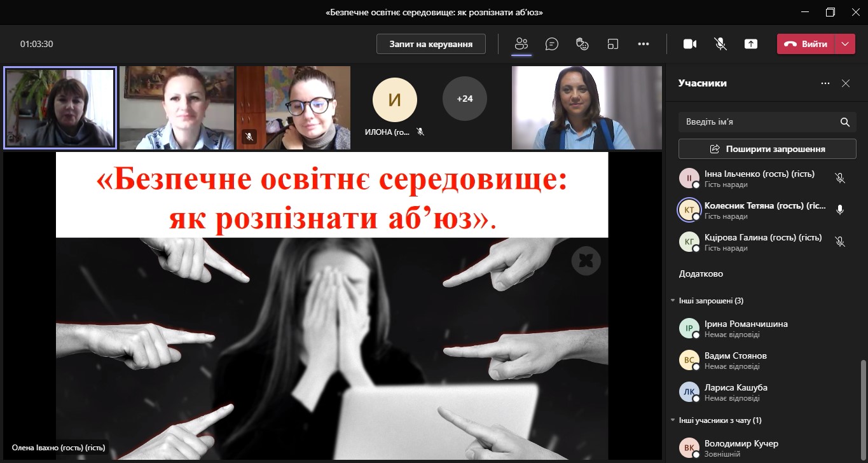Toggle the microphone mute button
The width and height of the screenshot is (868, 463).
pos(720,44)
